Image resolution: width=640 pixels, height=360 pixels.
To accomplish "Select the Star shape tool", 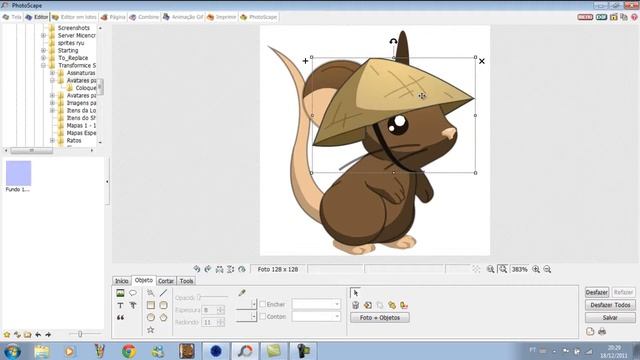I will tap(151, 330).
